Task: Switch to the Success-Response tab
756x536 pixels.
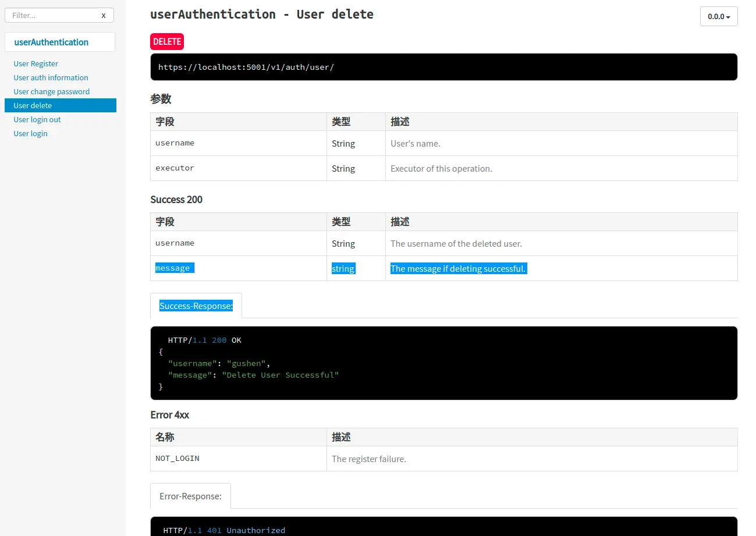Action: tap(196, 306)
